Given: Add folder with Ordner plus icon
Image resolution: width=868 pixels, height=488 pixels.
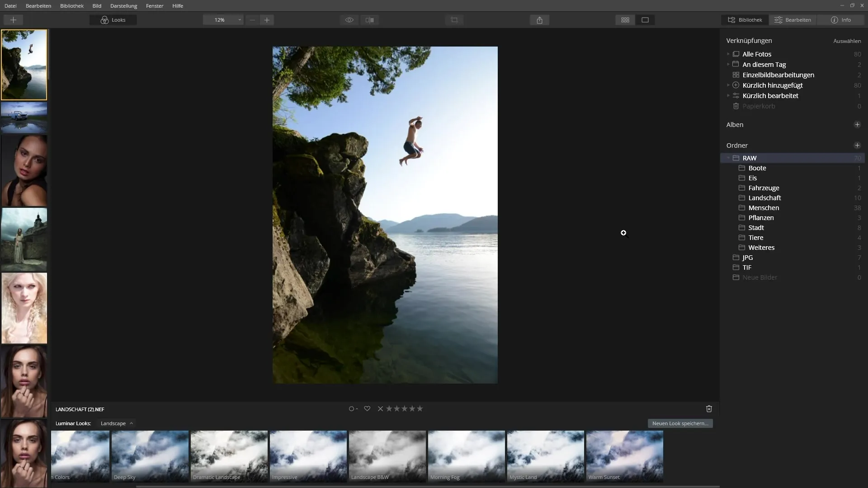Looking at the screenshot, I should [x=857, y=145].
